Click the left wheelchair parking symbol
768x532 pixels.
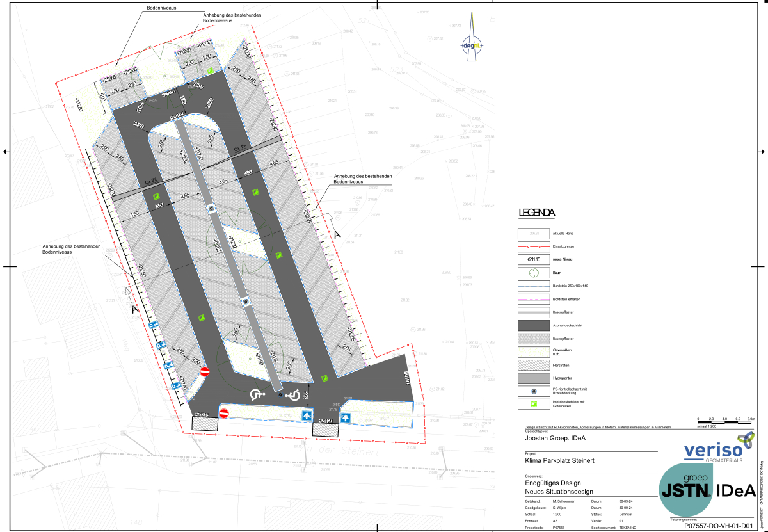(256, 396)
